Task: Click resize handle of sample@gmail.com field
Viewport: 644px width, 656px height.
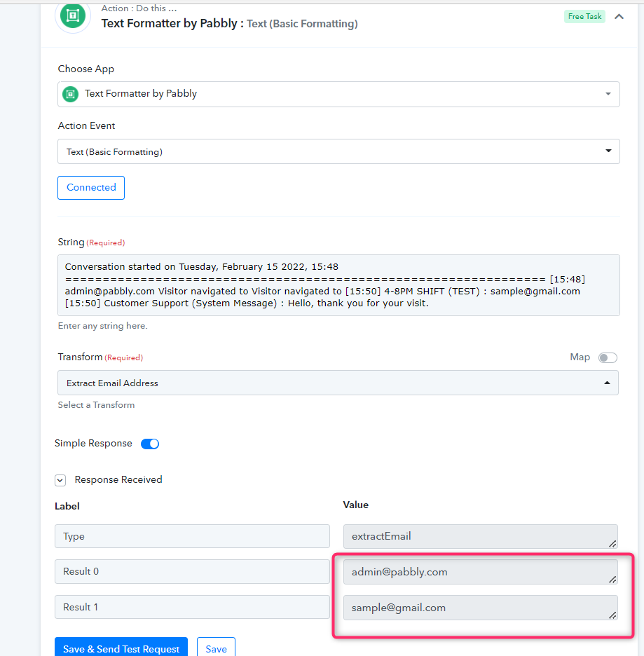Action: 612,615
